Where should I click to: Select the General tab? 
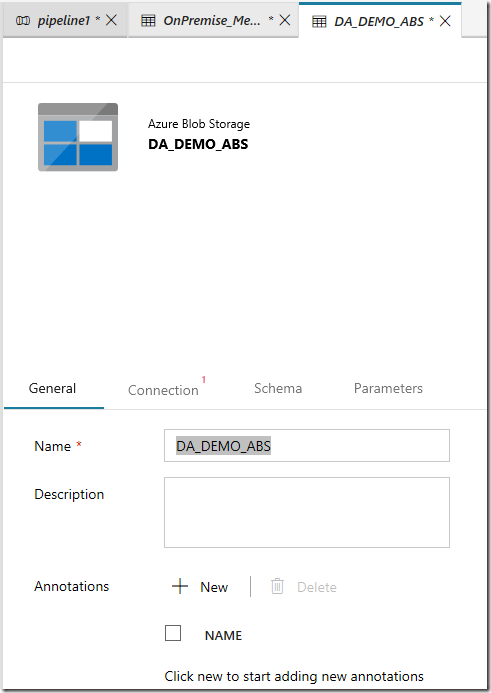pos(52,388)
